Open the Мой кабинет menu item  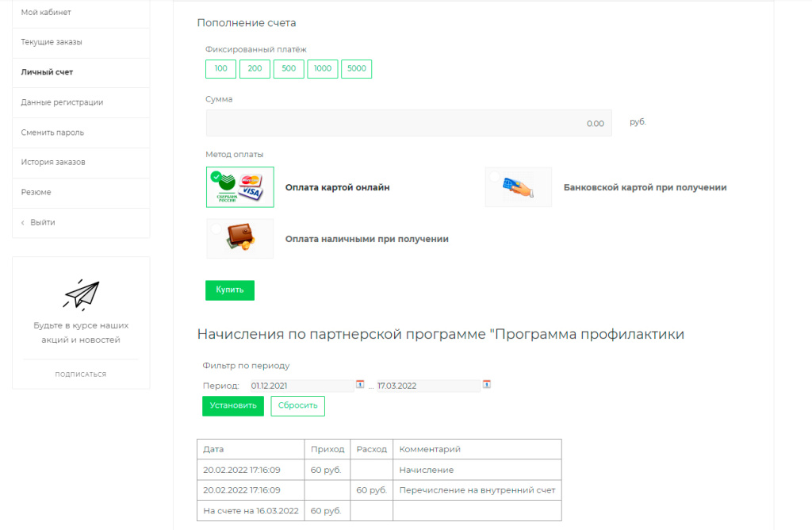(x=48, y=13)
